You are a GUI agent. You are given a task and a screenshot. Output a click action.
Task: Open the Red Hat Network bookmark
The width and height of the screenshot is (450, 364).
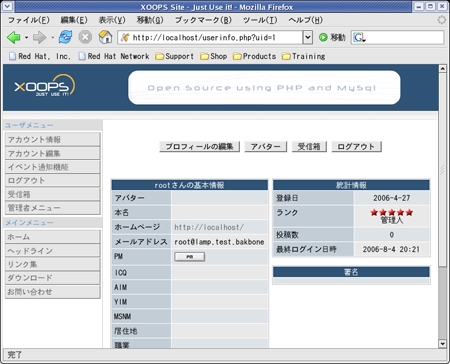tap(114, 56)
